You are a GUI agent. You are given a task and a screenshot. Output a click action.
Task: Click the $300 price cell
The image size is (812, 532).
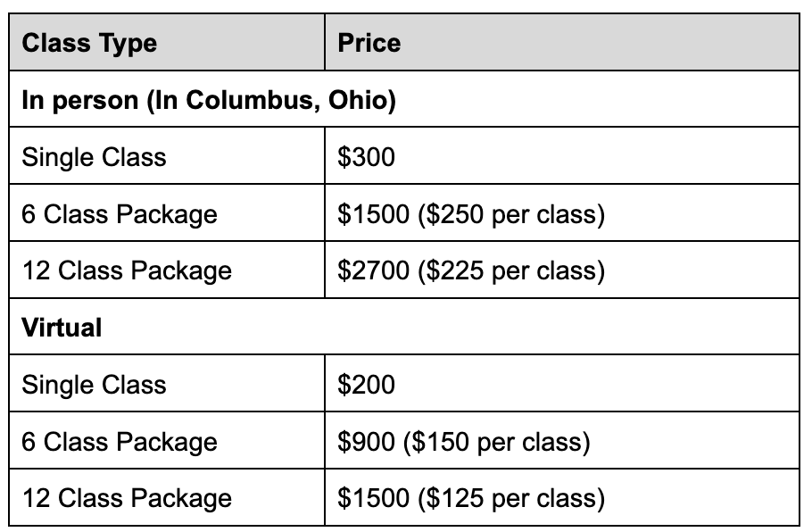tap(562, 156)
